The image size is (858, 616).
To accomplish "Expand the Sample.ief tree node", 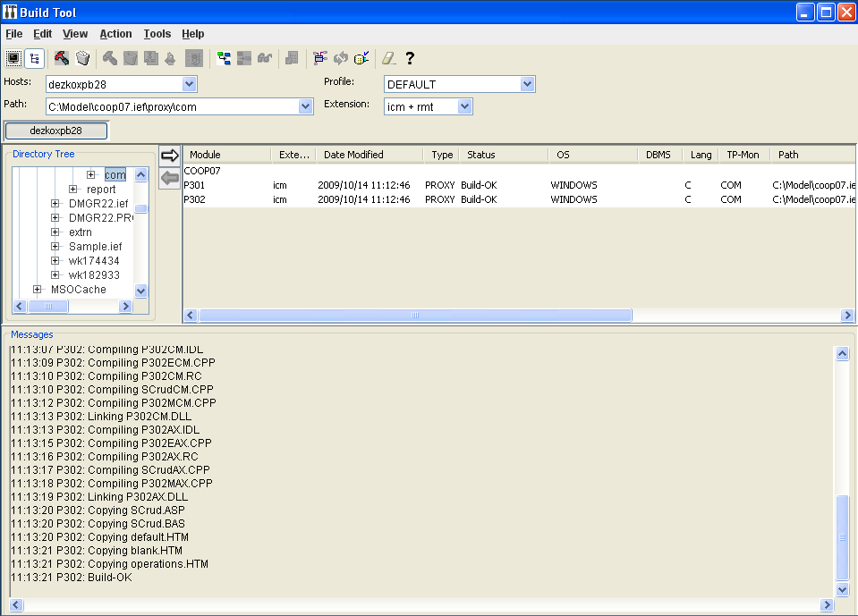I will click(55, 247).
